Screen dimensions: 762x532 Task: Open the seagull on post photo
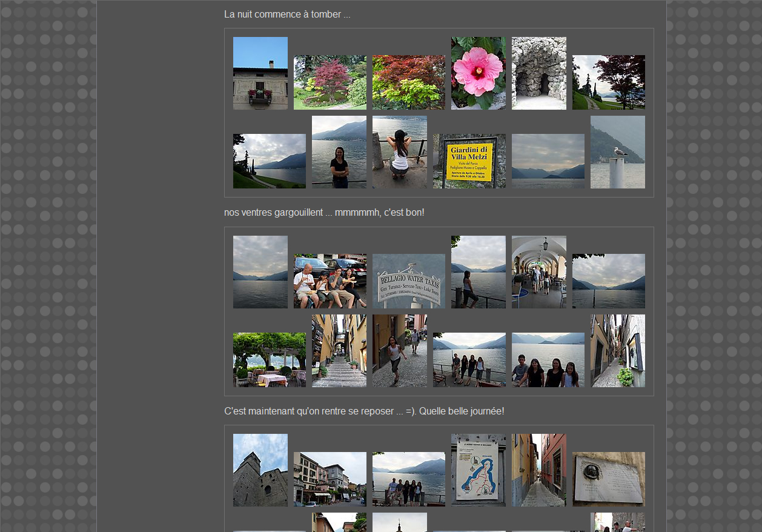(x=617, y=152)
